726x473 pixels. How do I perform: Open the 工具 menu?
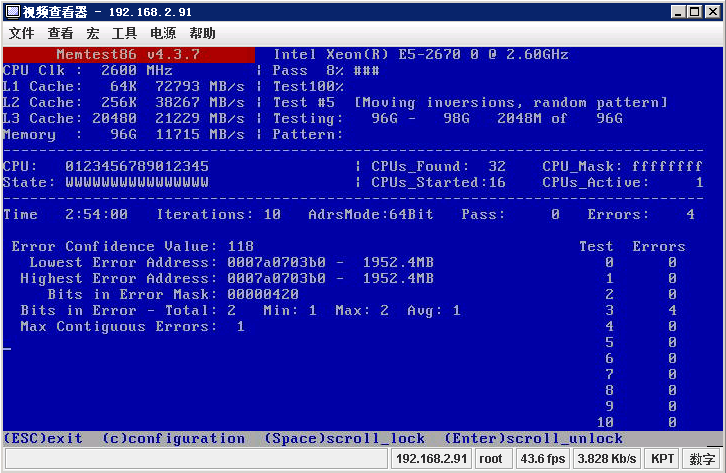click(x=124, y=33)
